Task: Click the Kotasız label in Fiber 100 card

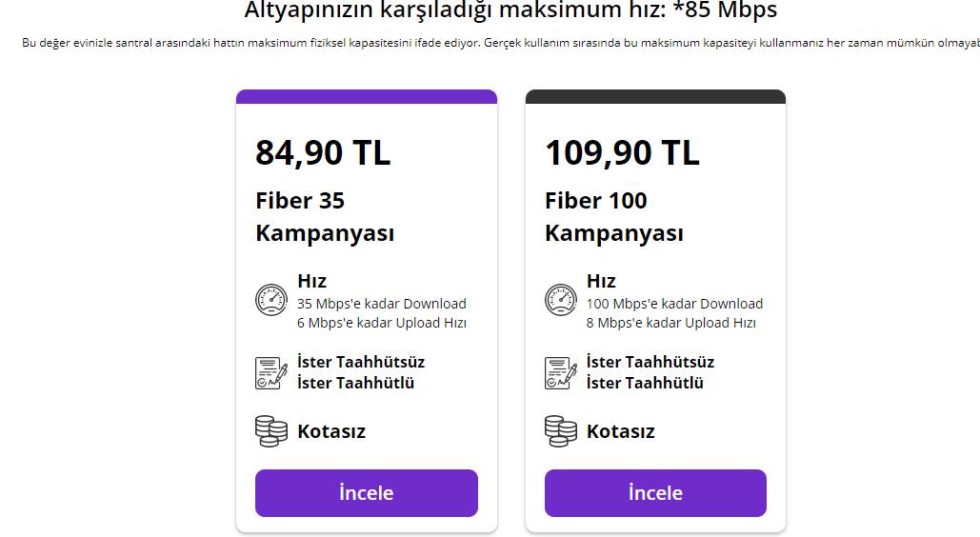Action: pos(621,431)
